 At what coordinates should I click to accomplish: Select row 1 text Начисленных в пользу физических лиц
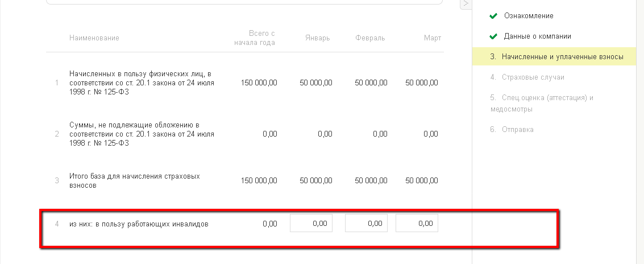pos(142,82)
